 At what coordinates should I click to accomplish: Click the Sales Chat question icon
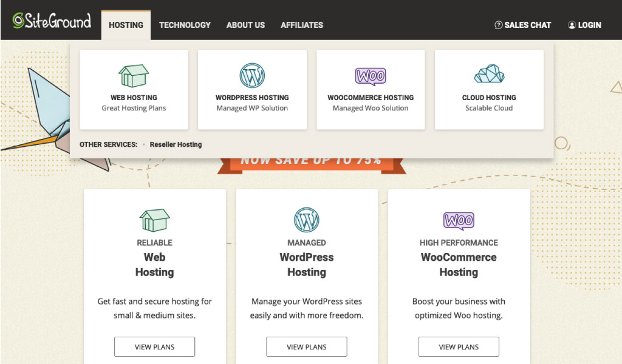tap(498, 25)
